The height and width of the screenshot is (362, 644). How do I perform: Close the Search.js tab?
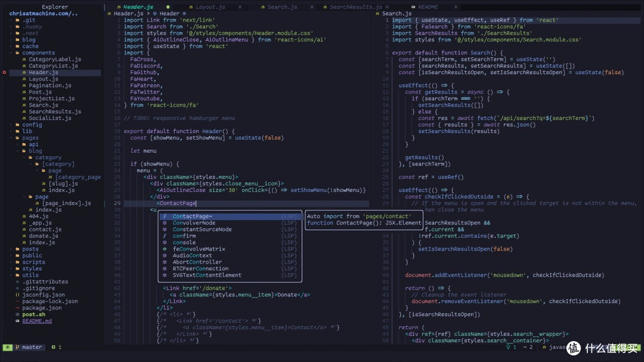click(312, 7)
